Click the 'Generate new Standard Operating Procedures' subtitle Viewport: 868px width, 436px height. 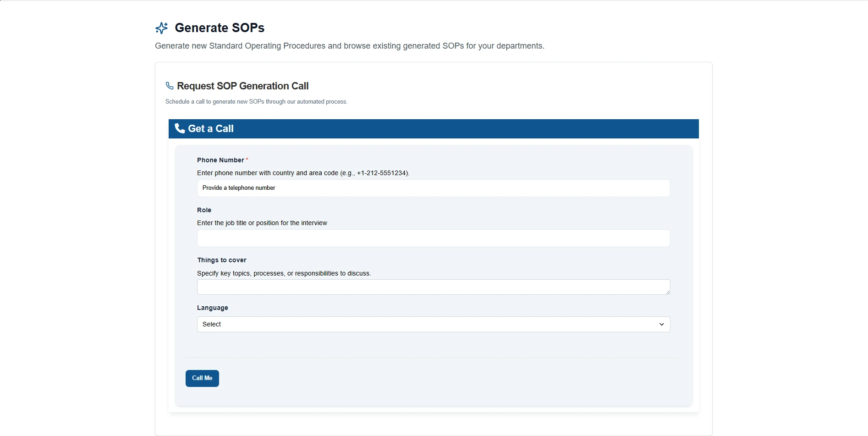[x=350, y=46]
